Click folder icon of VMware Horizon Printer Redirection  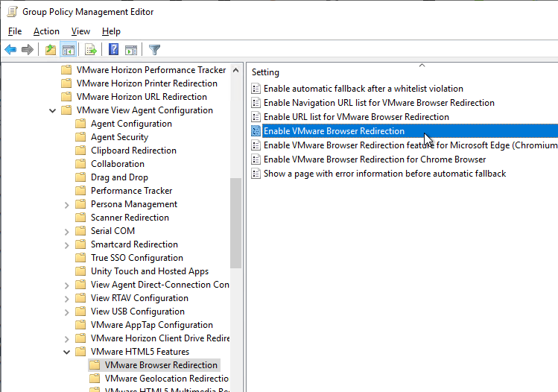point(66,83)
